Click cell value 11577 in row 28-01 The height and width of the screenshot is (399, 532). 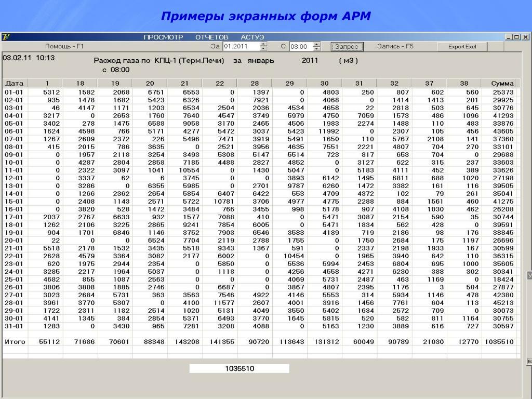224,303
